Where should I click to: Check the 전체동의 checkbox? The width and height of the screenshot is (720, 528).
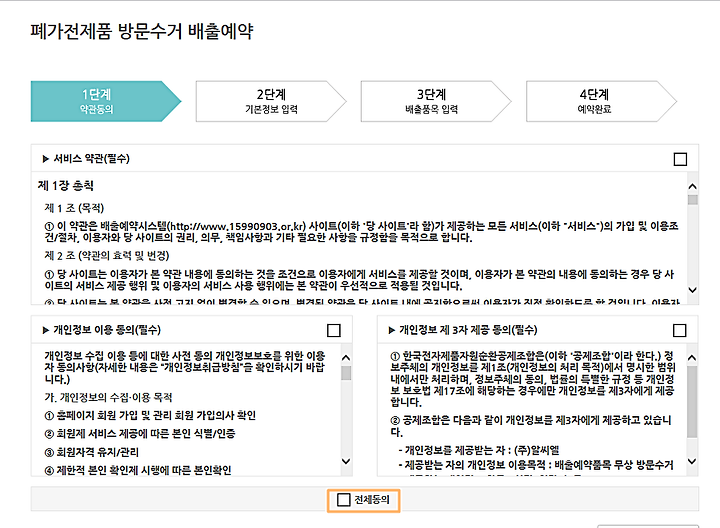[x=343, y=500]
